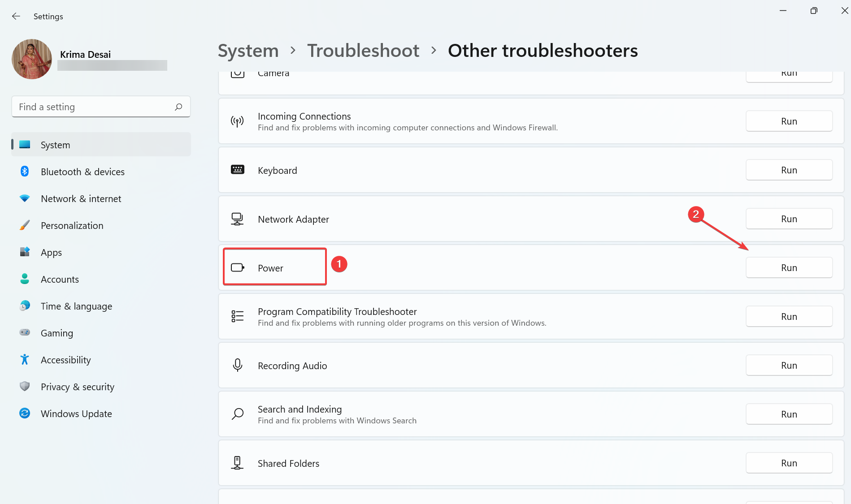851x504 pixels.
Task: Click the Recording Audio microphone icon
Action: [237, 366]
